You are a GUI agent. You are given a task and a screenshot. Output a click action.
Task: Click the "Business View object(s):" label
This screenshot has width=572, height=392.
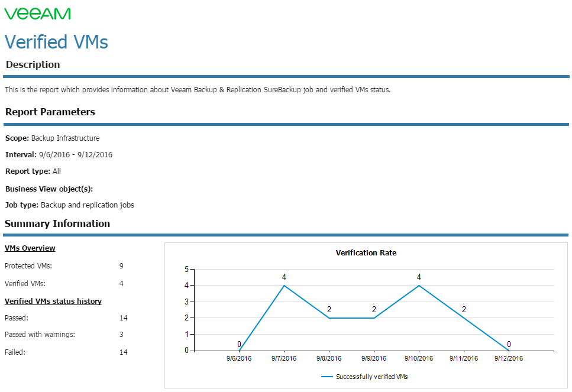pos(49,189)
